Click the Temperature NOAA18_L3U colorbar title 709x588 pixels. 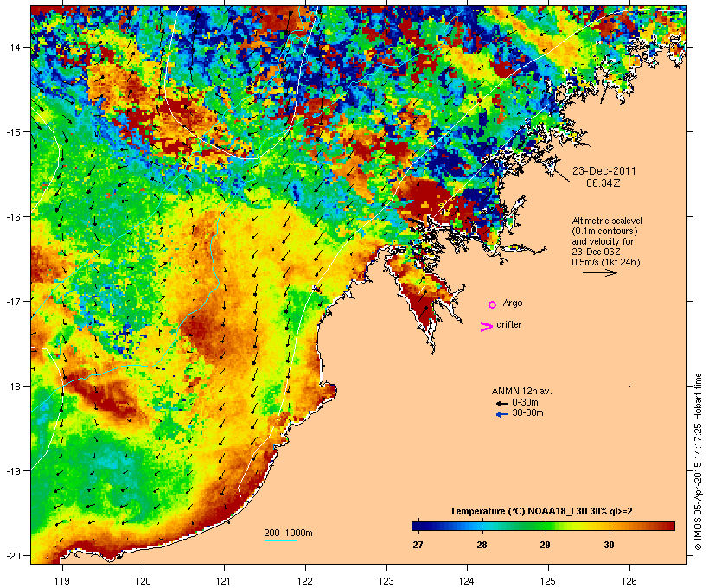(x=541, y=511)
